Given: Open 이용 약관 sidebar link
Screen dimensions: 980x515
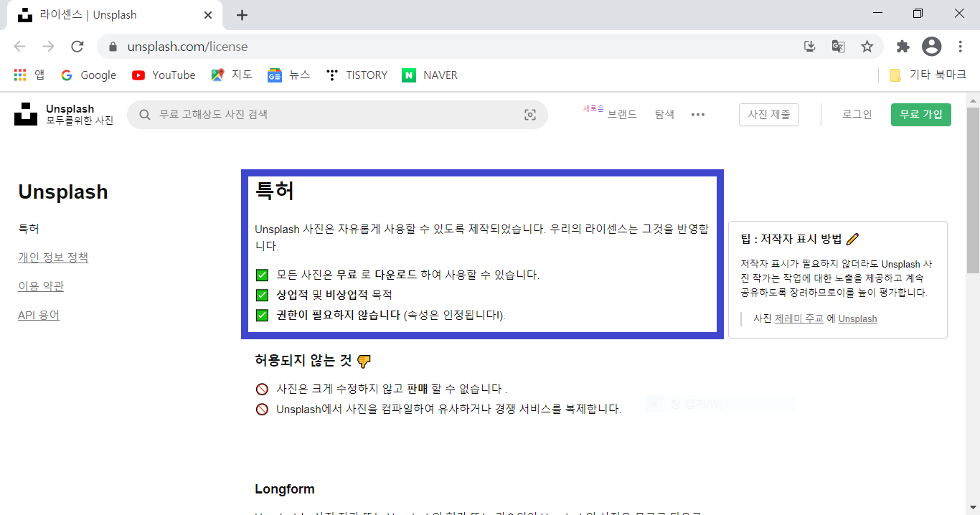Looking at the screenshot, I should coord(41,286).
